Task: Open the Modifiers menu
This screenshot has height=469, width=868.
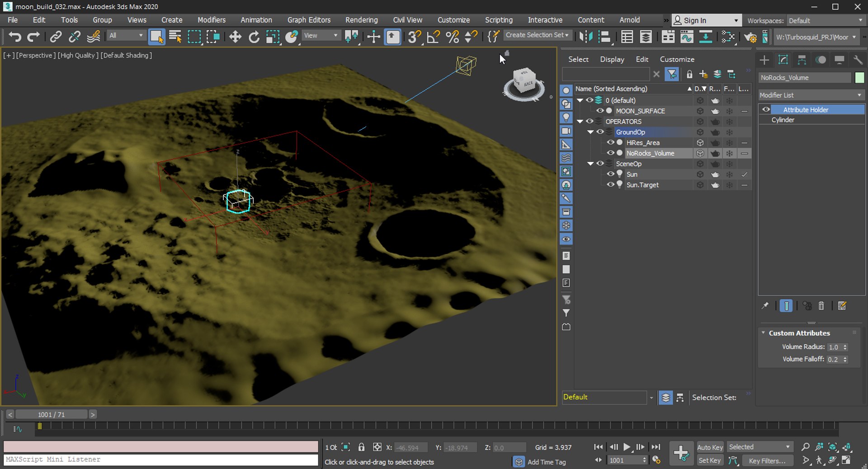Action: [212, 20]
